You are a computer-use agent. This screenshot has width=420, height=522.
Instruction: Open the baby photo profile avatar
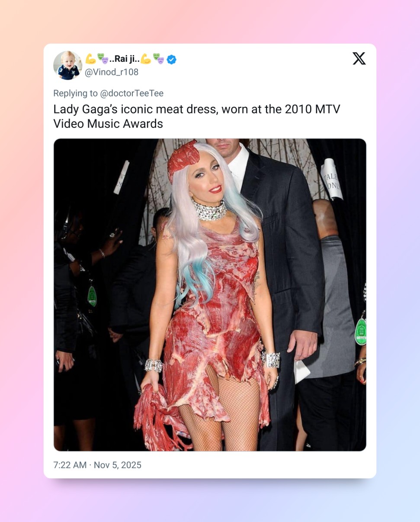pyautogui.click(x=67, y=65)
